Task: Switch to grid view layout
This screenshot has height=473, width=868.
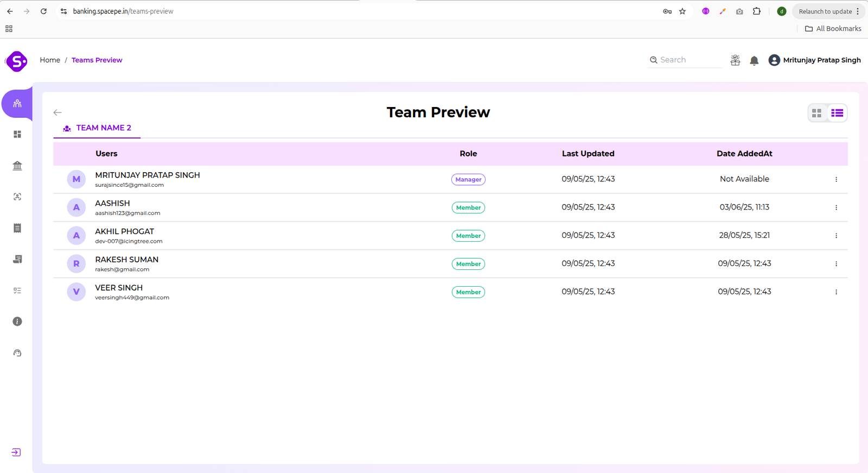Action: click(x=816, y=113)
